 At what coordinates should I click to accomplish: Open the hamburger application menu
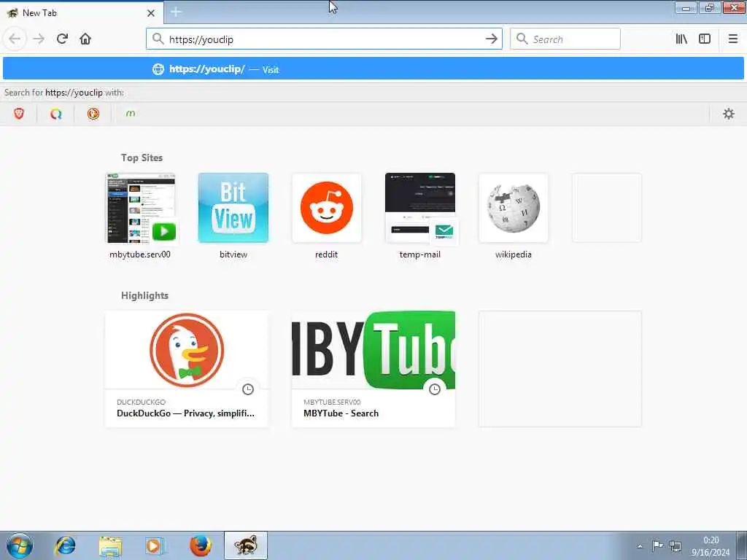click(x=732, y=39)
